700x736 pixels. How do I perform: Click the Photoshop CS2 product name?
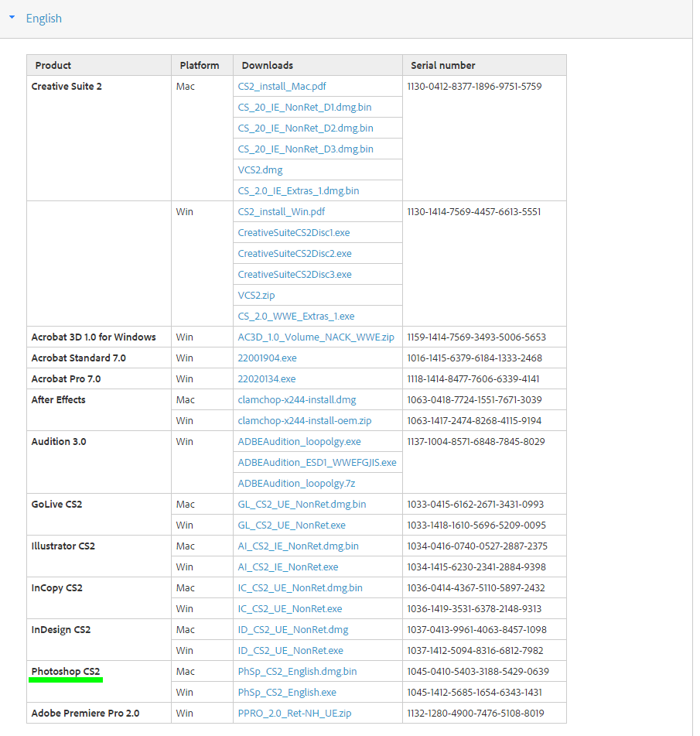(x=66, y=672)
